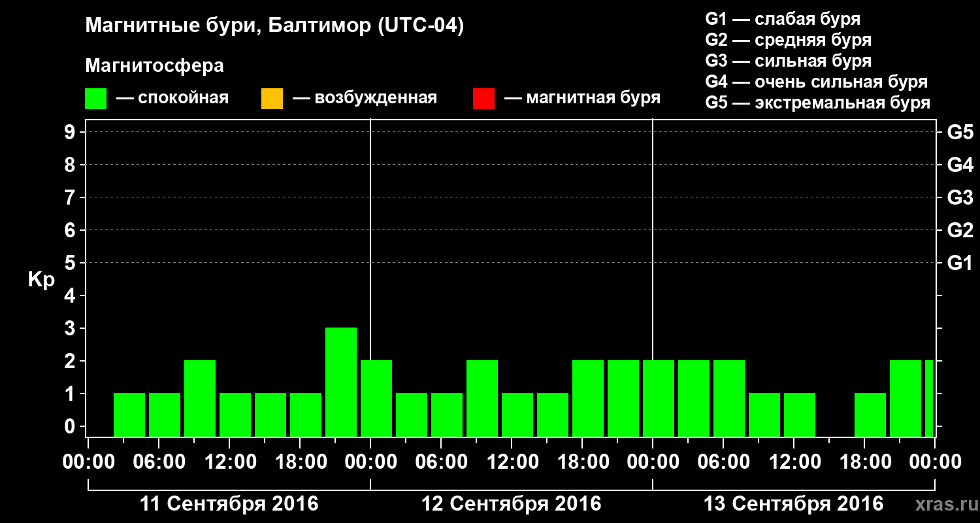
Task: Click the '13 Сентября 2016' date label
Action: tap(794, 504)
